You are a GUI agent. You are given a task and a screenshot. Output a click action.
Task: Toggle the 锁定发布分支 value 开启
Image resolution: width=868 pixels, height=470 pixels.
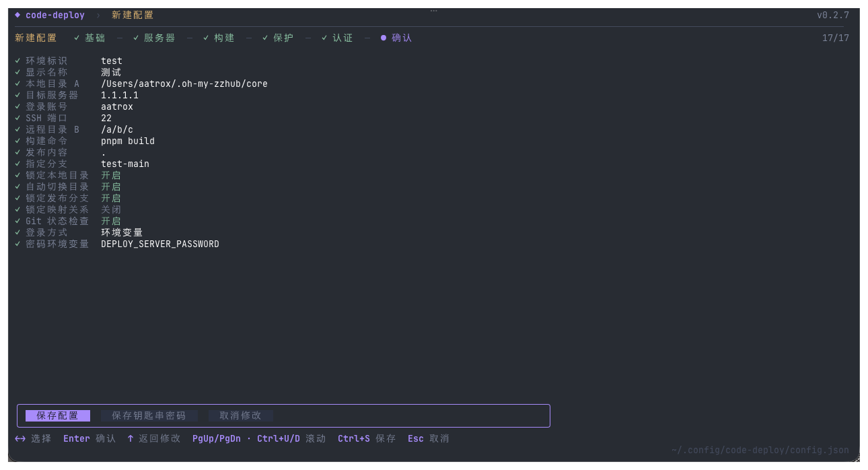click(x=111, y=198)
